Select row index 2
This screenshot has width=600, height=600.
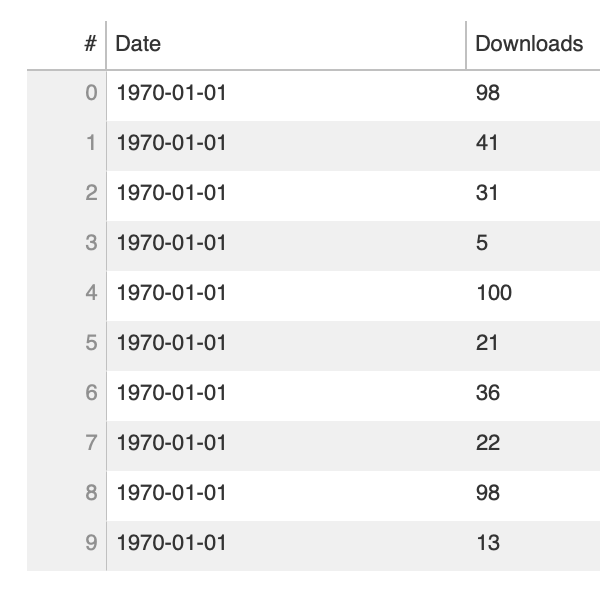[91, 193]
